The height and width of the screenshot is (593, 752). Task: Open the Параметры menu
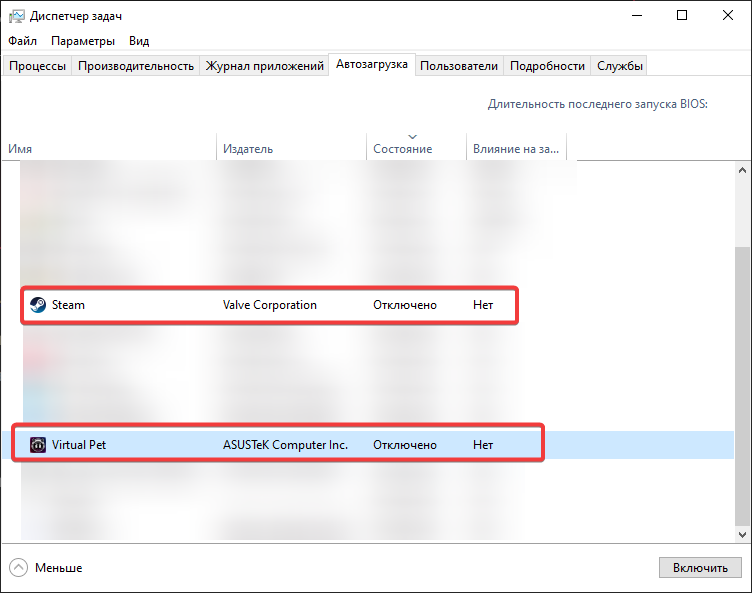[83, 41]
